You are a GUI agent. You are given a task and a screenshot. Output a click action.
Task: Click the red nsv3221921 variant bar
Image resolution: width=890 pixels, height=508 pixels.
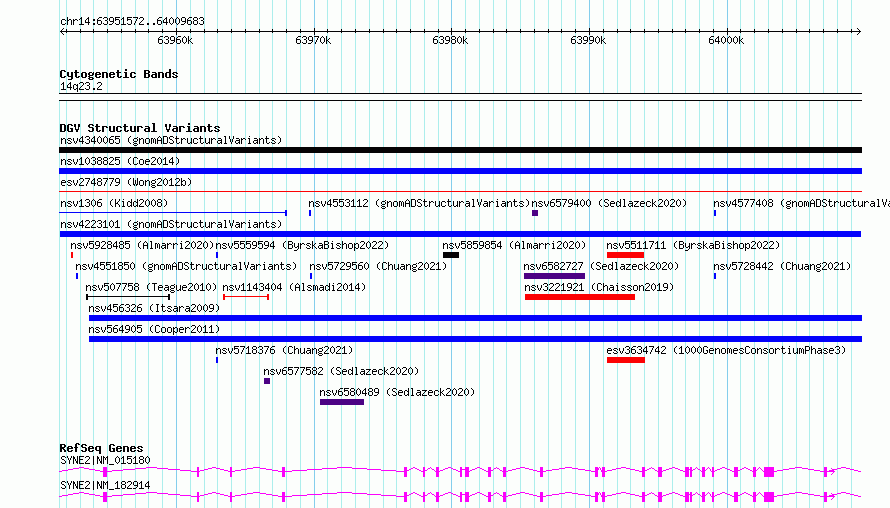pyautogui.click(x=580, y=297)
